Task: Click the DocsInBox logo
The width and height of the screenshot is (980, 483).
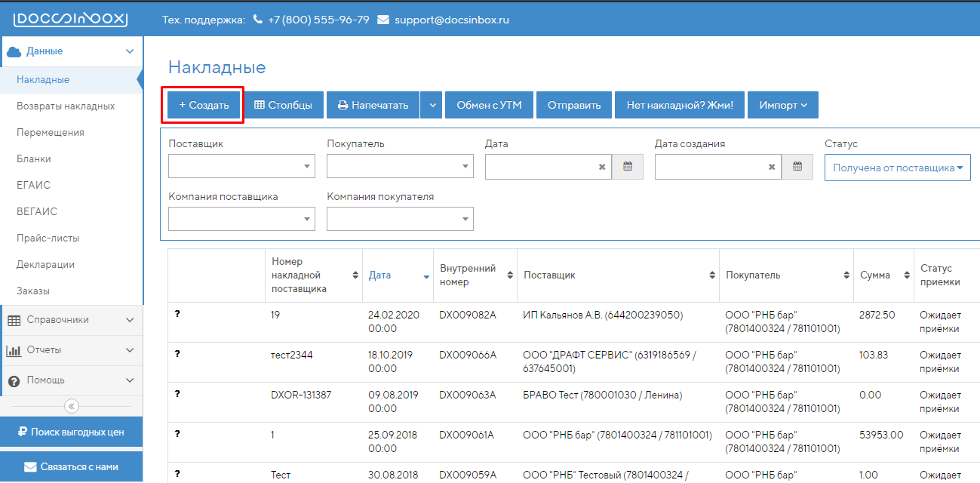Action: point(71,20)
